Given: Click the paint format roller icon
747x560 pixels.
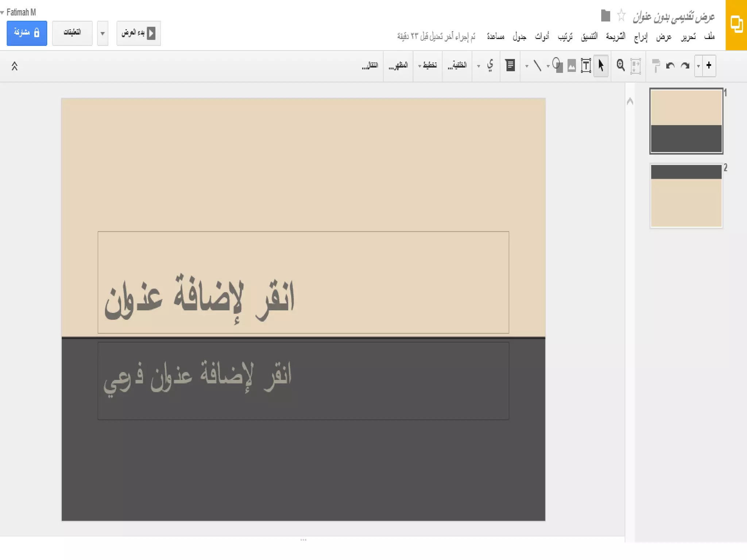Looking at the screenshot, I should (655, 66).
